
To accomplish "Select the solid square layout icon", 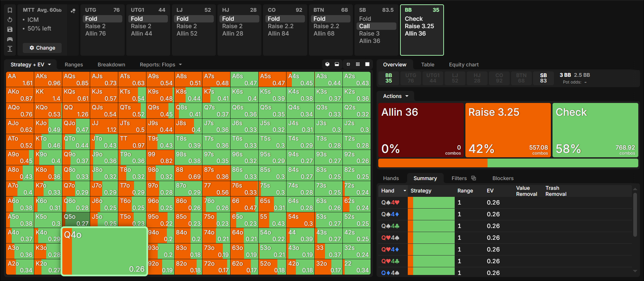I will tap(367, 64).
